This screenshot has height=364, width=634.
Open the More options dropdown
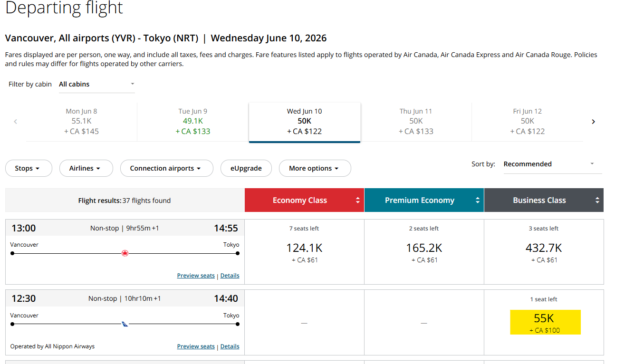click(x=315, y=168)
